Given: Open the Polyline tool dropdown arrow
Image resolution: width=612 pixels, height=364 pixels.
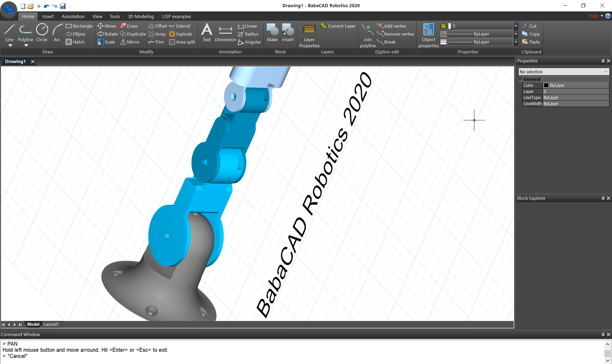Looking at the screenshot, I should [26, 45].
